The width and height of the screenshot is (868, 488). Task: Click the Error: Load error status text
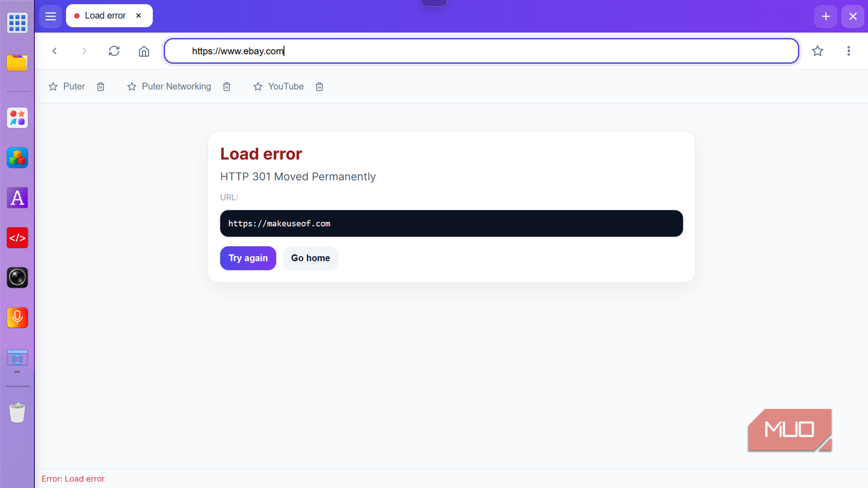[73, 479]
